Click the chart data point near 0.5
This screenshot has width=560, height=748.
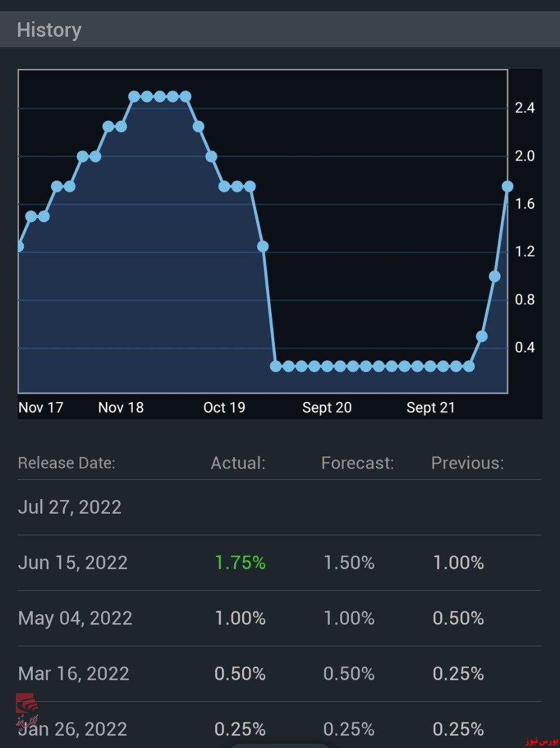482,336
